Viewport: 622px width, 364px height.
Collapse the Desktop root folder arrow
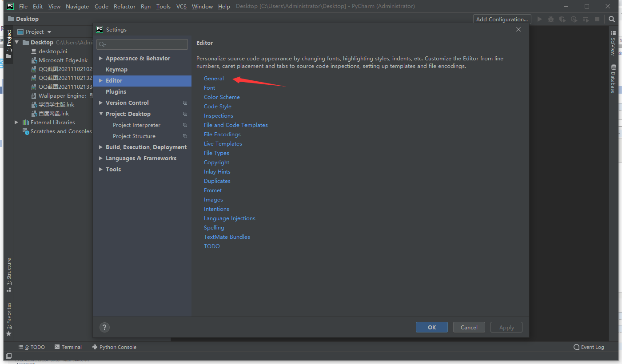17,42
